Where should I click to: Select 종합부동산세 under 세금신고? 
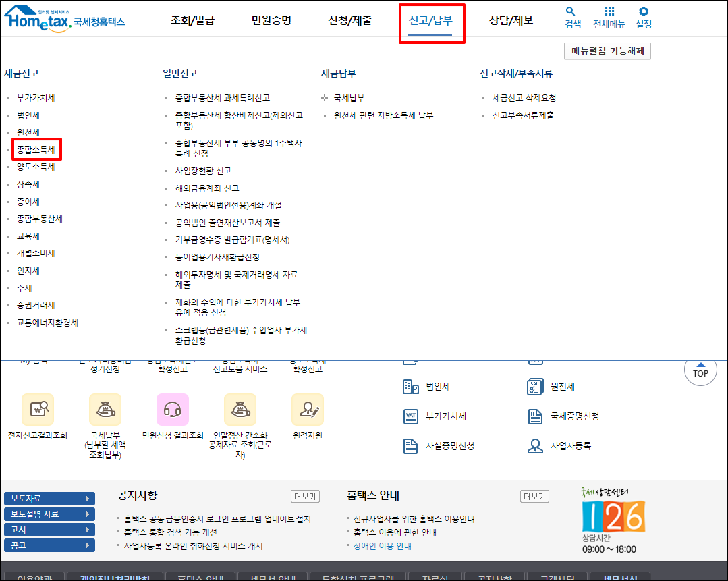click(x=40, y=219)
